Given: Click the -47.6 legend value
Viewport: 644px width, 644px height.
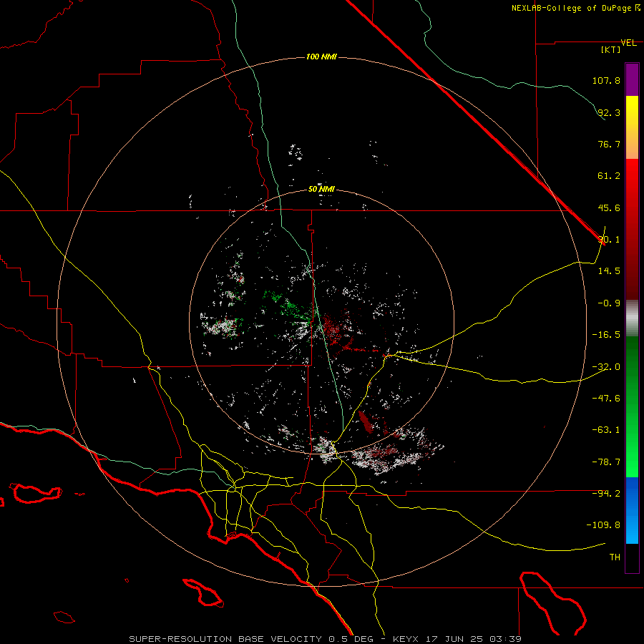Looking at the screenshot, I should (606, 398).
